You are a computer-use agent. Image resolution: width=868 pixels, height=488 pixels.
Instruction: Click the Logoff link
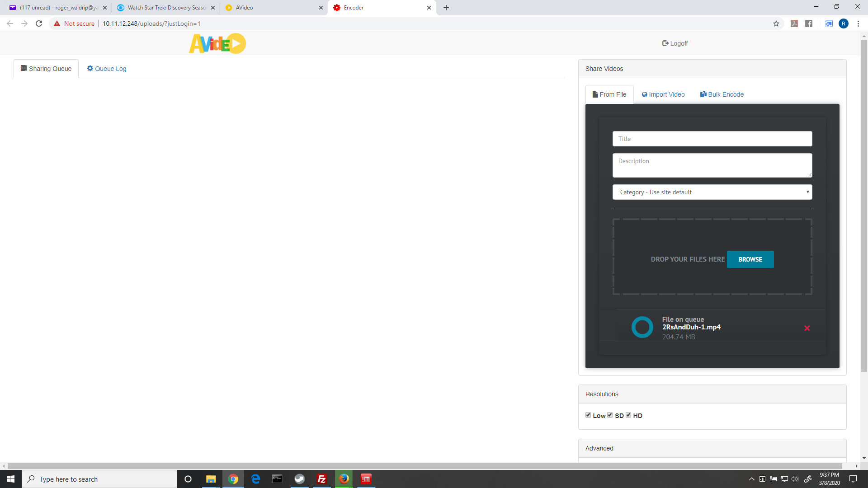click(x=675, y=43)
